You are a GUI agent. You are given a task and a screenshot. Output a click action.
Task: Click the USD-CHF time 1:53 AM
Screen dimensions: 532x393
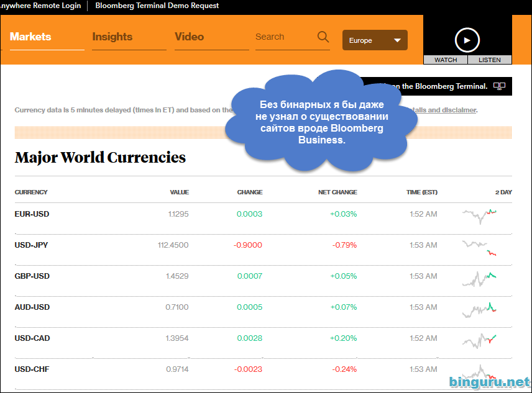(423, 369)
